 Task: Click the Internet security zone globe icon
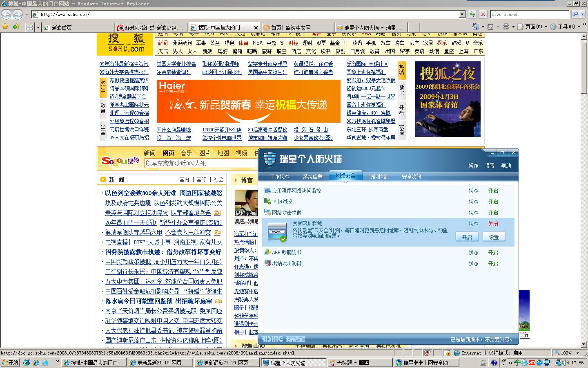(457, 353)
